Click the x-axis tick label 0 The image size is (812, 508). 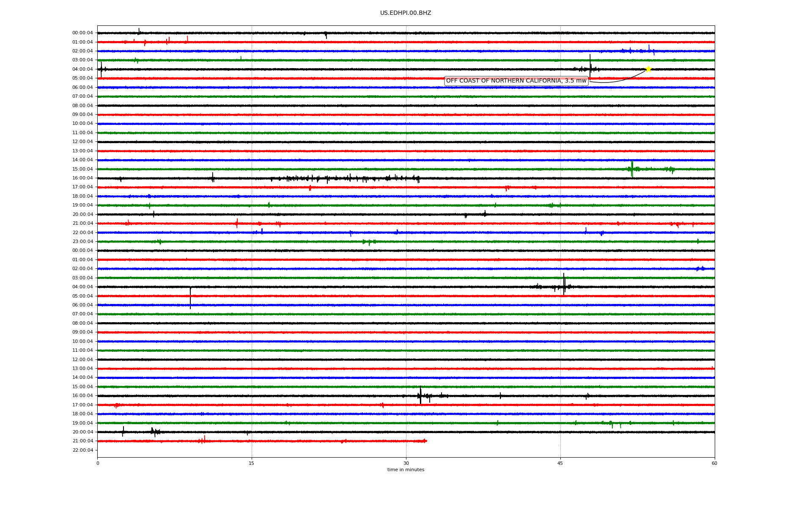(98, 463)
